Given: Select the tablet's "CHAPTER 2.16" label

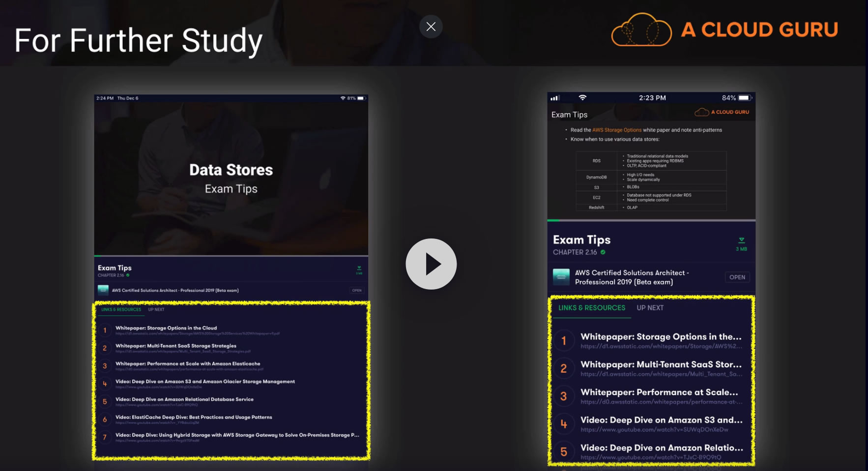Looking at the screenshot, I should tap(111, 275).
